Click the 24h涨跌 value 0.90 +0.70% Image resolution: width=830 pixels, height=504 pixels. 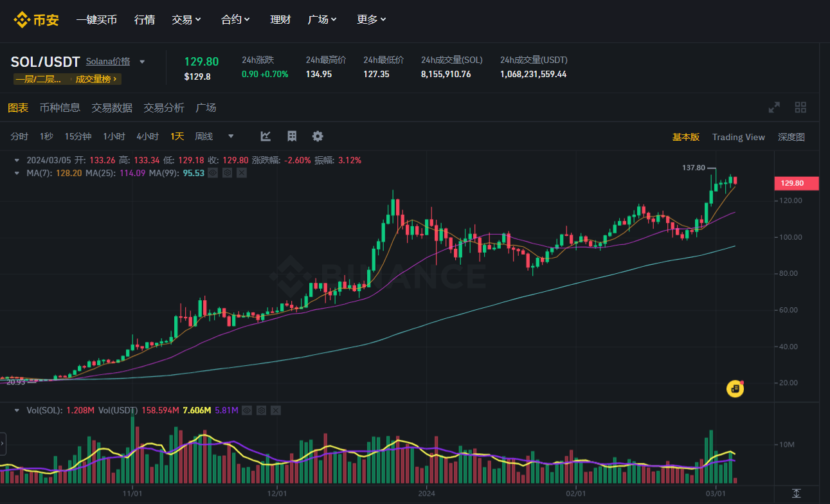pos(265,74)
